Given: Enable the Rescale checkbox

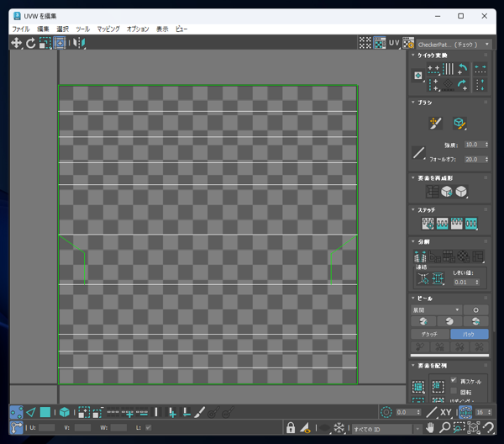Looking at the screenshot, I should click(x=454, y=380).
